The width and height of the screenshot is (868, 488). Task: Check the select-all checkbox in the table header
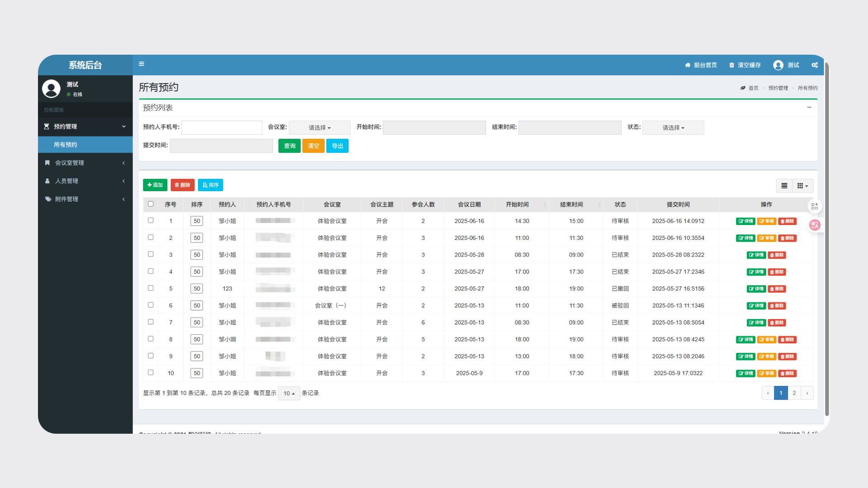(x=151, y=204)
